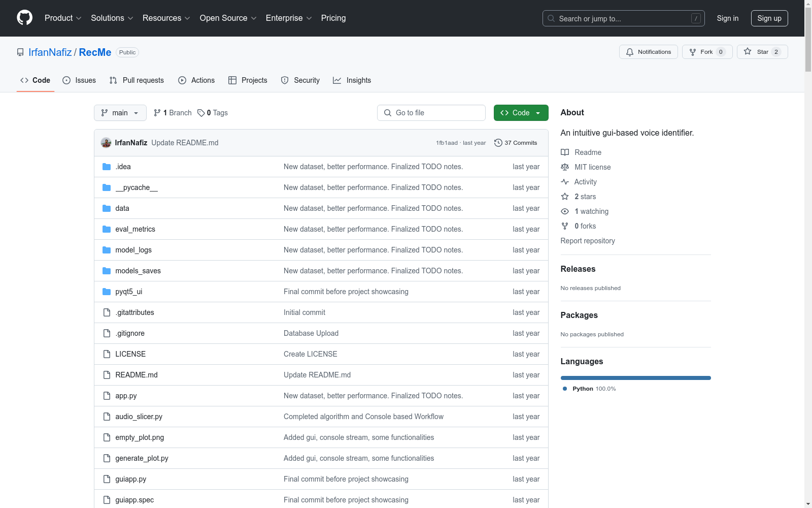Viewport: 812px width, 508px height.
Task: Click IrfanNafiz avatar in commit header
Action: click(106, 143)
